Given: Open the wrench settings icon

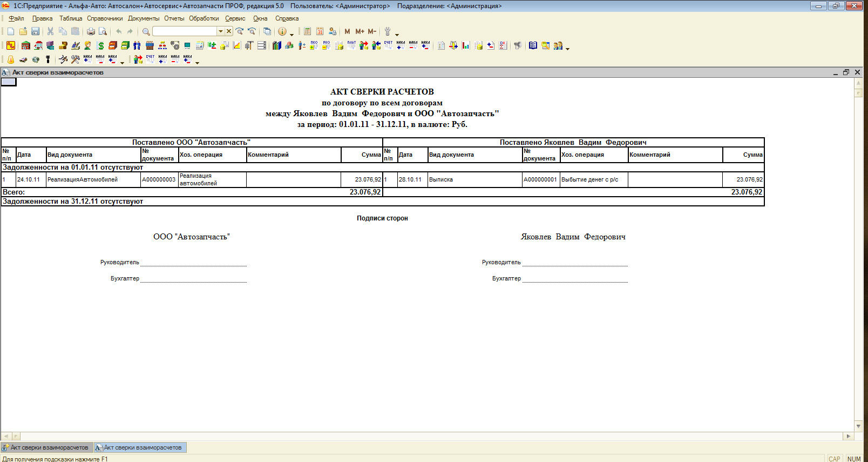Looking at the screenshot, I should [387, 31].
